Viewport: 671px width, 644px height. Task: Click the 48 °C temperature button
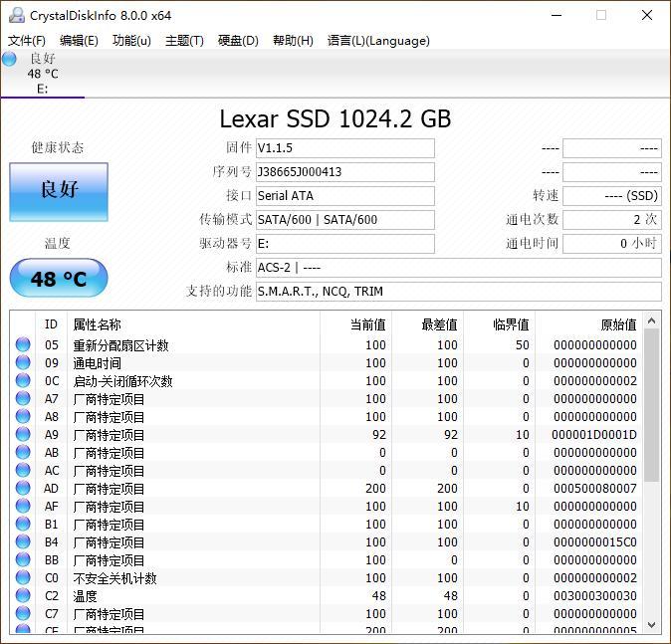[59, 278]
